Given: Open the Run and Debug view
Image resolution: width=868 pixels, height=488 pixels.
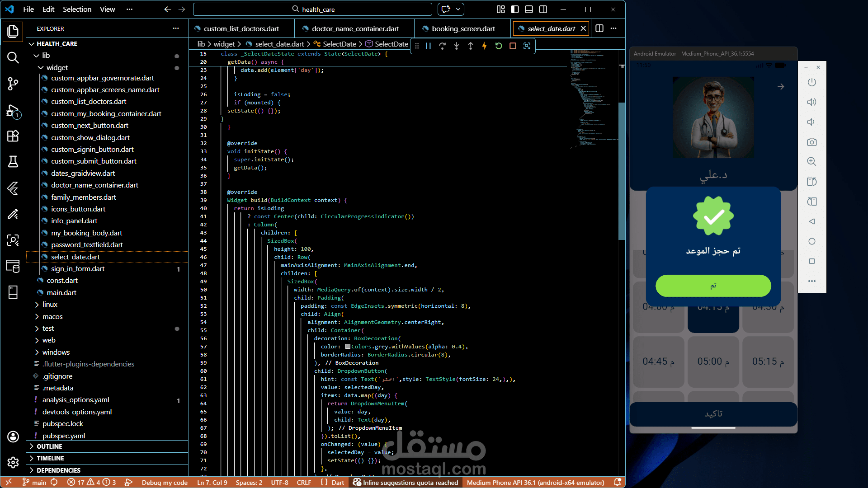Looking at the screenshot, I should 13,111.
